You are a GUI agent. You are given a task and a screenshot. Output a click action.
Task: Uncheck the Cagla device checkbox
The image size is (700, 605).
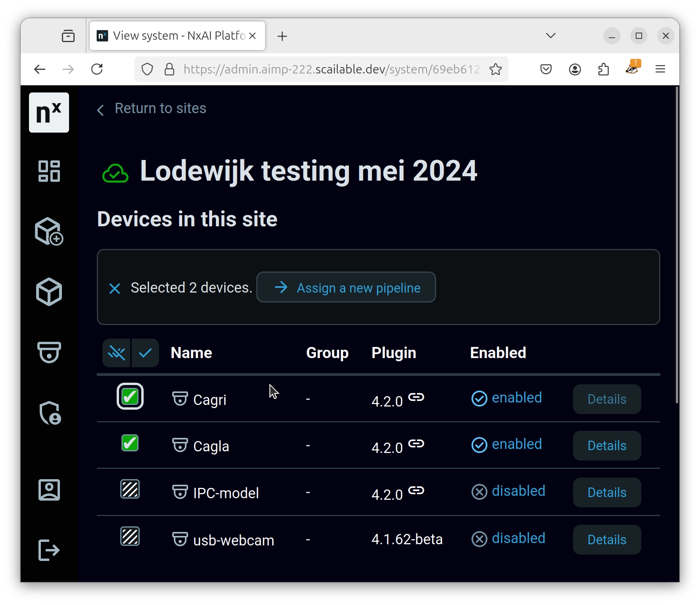tap(130, 443)
